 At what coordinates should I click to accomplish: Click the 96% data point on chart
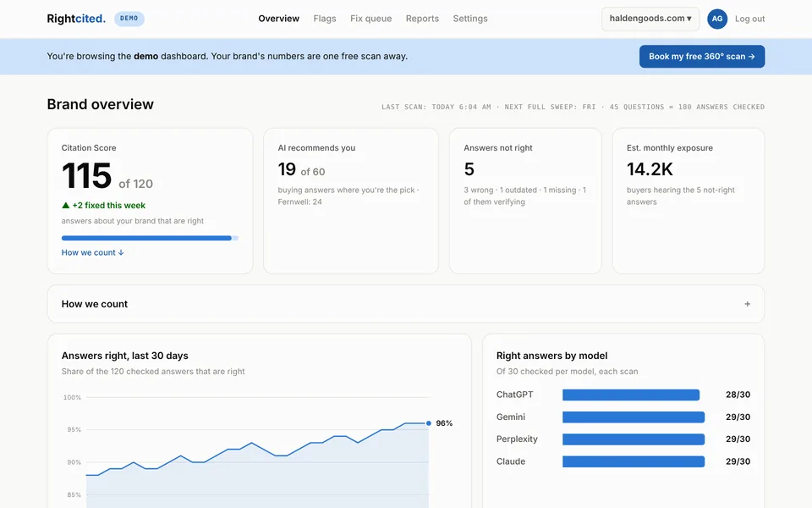point(429,423)
